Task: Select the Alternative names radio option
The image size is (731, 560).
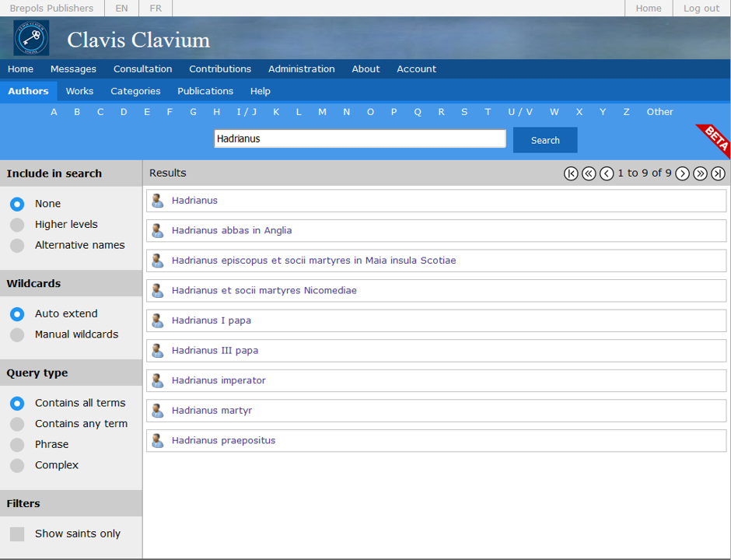Action: point(17,246)
